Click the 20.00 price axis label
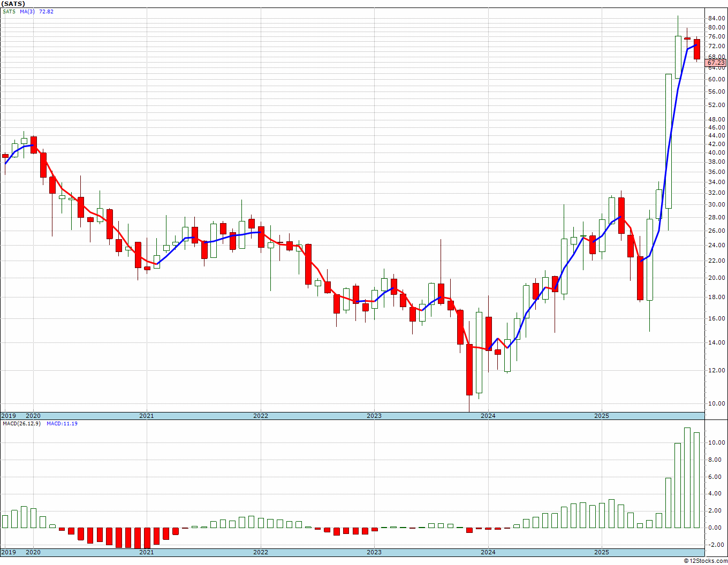Screen dimensions: 728x565 coord(716,278)
